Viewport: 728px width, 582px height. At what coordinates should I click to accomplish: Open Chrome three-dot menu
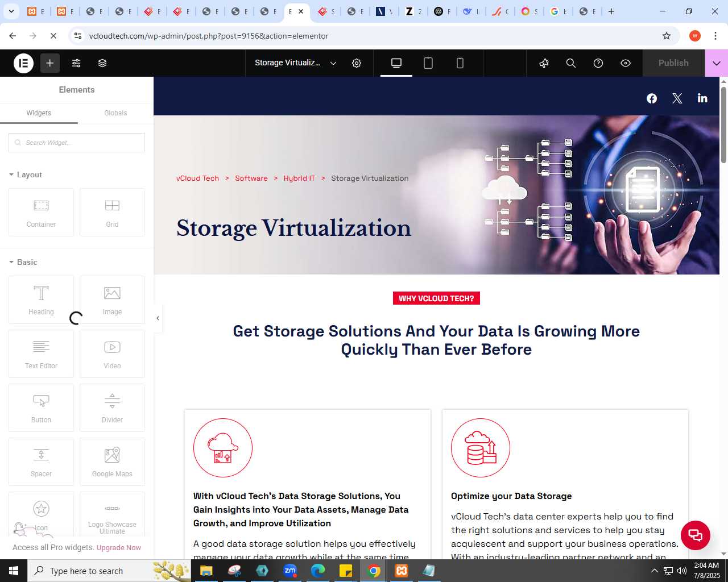pos(715,36)
